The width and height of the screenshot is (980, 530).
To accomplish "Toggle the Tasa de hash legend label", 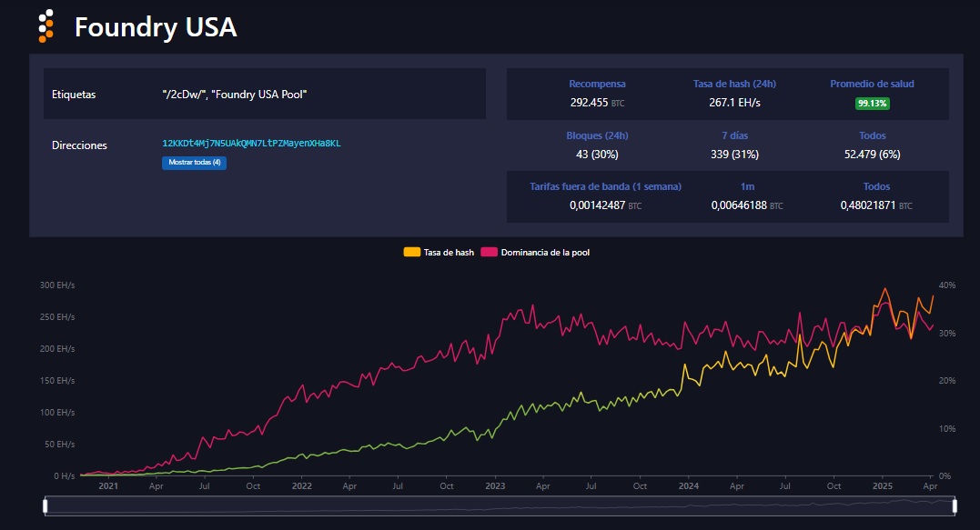I will [449, 252].
